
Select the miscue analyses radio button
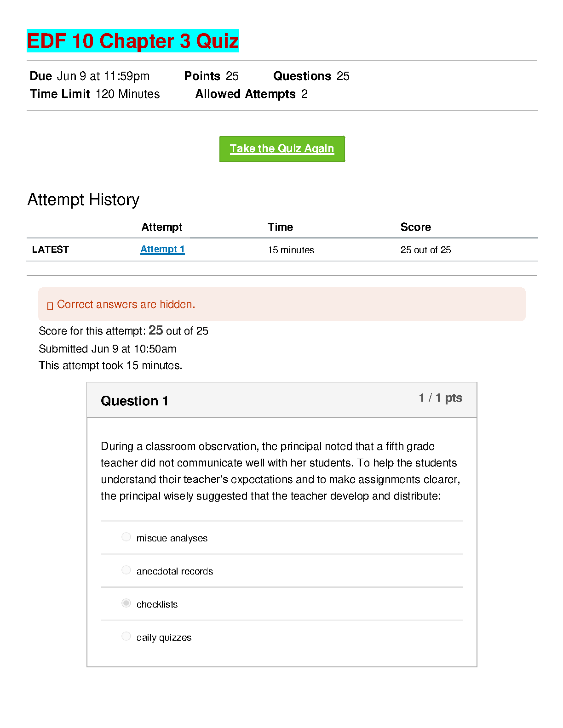(126, 537)
